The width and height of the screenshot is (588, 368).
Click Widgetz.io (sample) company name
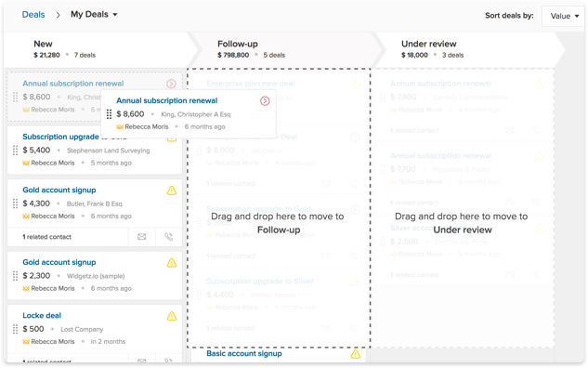pyautogui.click(x=96, y=276)
